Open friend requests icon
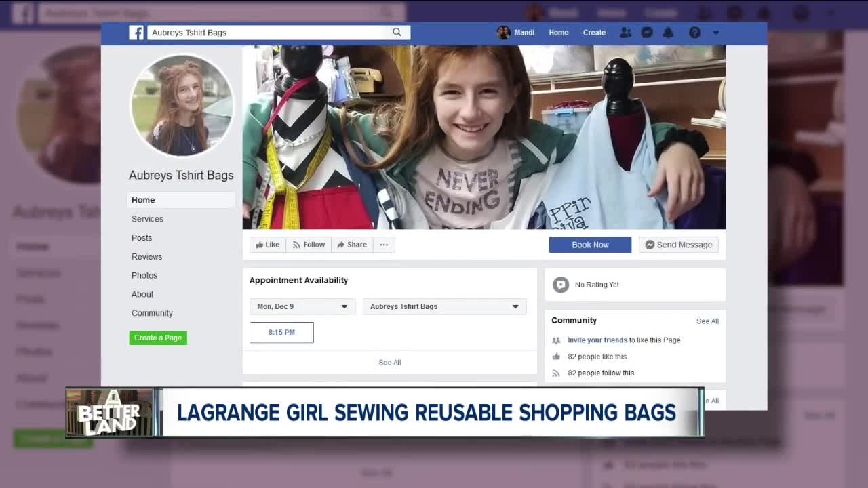The width and height of the screenshot is (868, 488). point(626,33)
